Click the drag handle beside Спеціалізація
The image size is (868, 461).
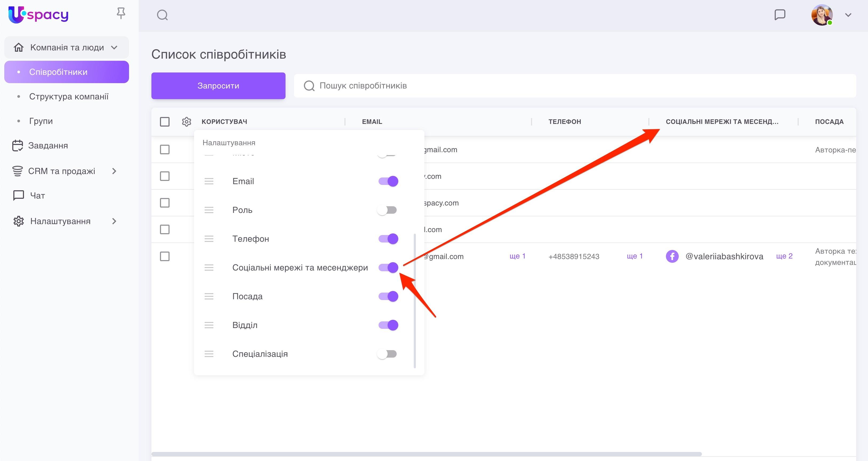coord(209,354)
